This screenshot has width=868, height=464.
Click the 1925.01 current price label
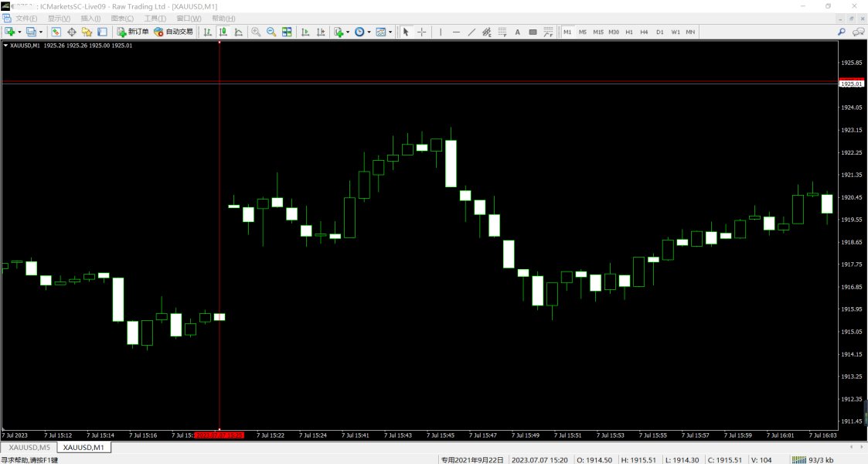click(852, 84)
